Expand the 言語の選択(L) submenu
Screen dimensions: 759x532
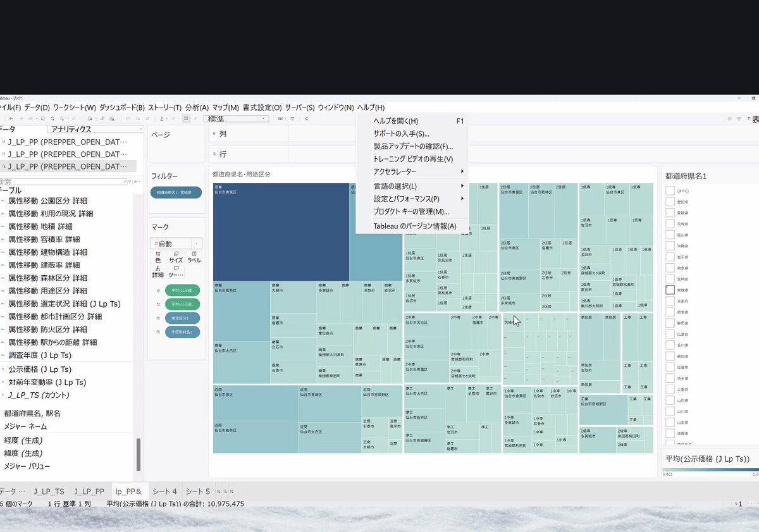tap(412, 186)
